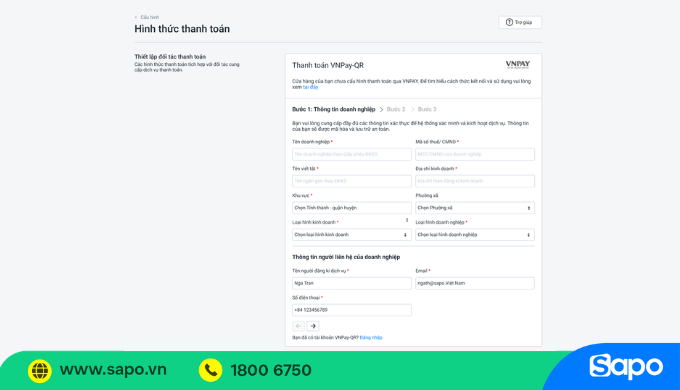Click the globe website icon

pos(40,371)
